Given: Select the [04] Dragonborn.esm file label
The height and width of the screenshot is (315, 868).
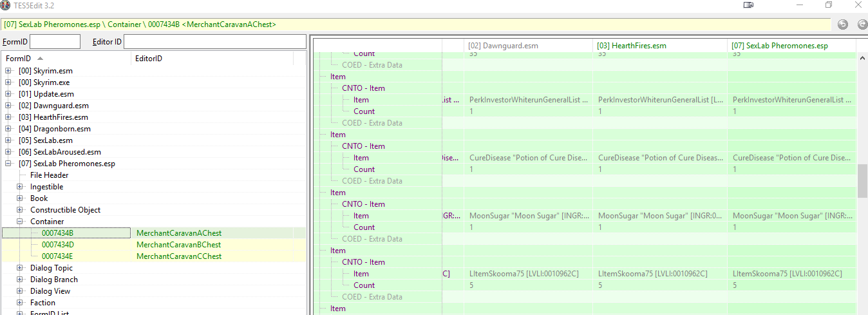Looking at the screenshot, I should (x=55, y=129).
